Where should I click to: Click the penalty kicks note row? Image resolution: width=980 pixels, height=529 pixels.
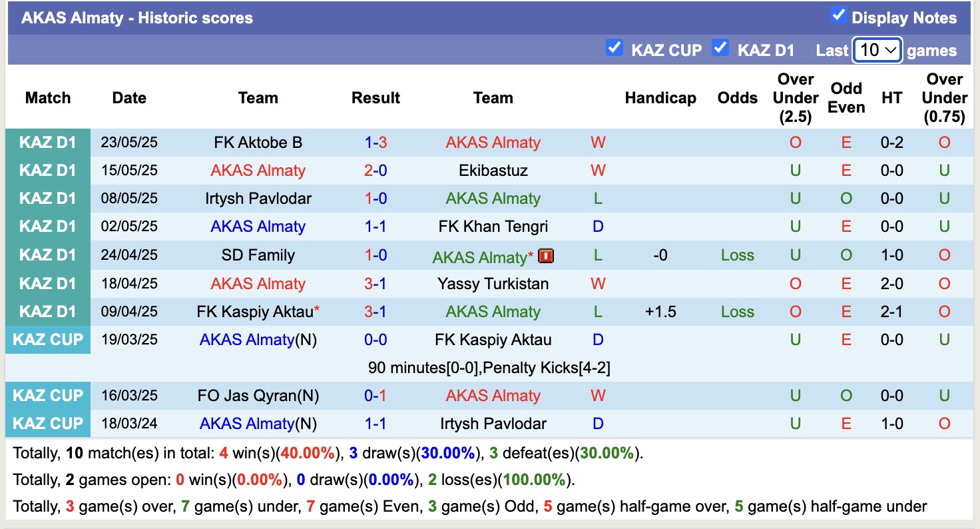click(x=490, y=367)
